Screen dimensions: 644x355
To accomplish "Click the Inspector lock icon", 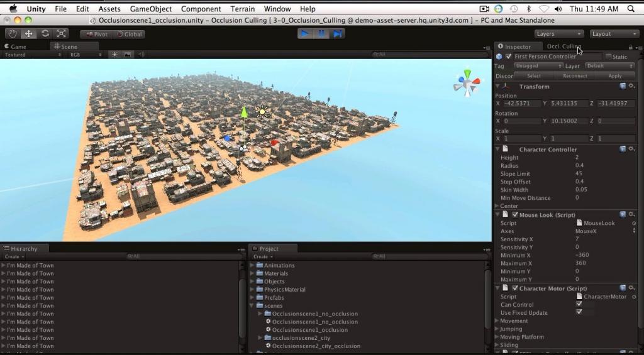I will (x=630, y=48).
